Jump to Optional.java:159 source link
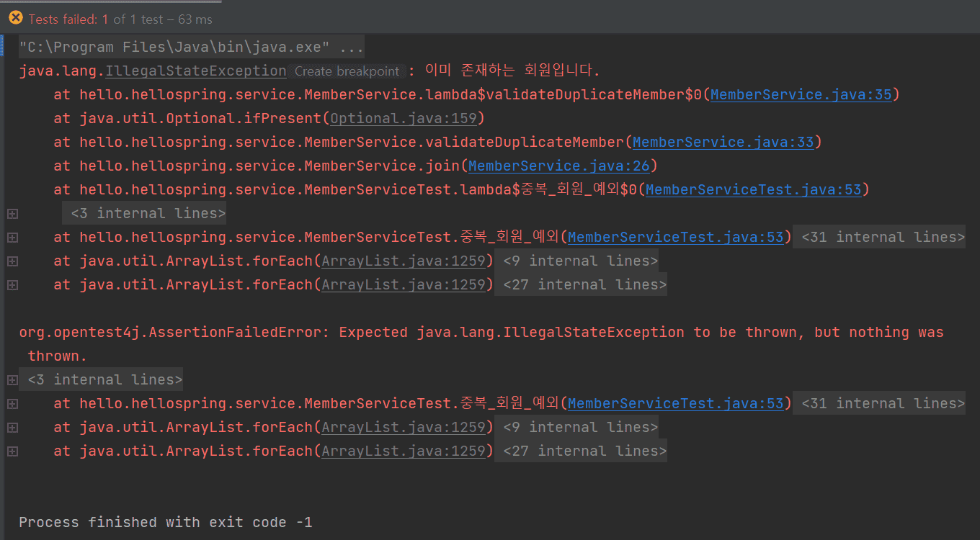The width and height of the screenshot is (980, 540). 404,119
